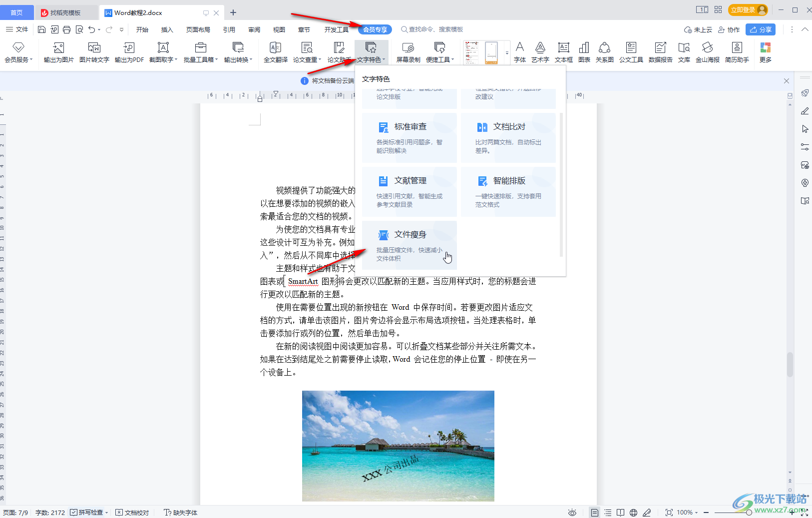812x518 pixels.
Task: Expand undo history dropdown arrow
Action: point(99,29)
